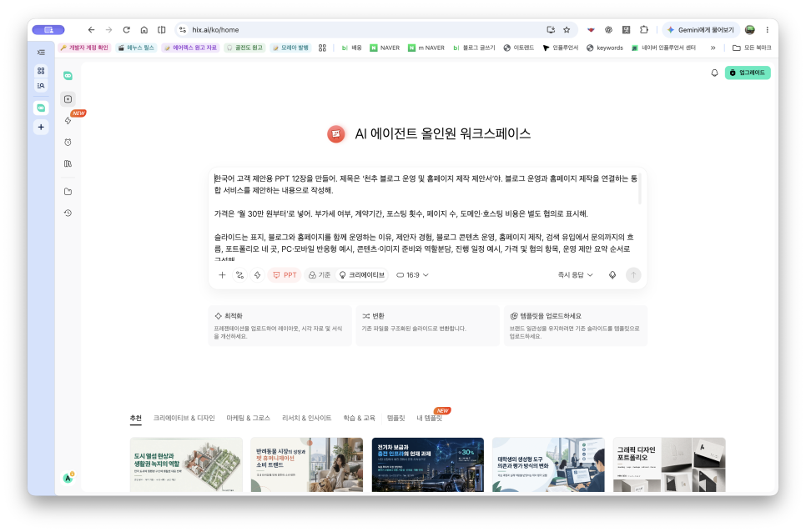Select the 기준 mode toggle
Screen dimensions: 806x532
pos(320,275)
